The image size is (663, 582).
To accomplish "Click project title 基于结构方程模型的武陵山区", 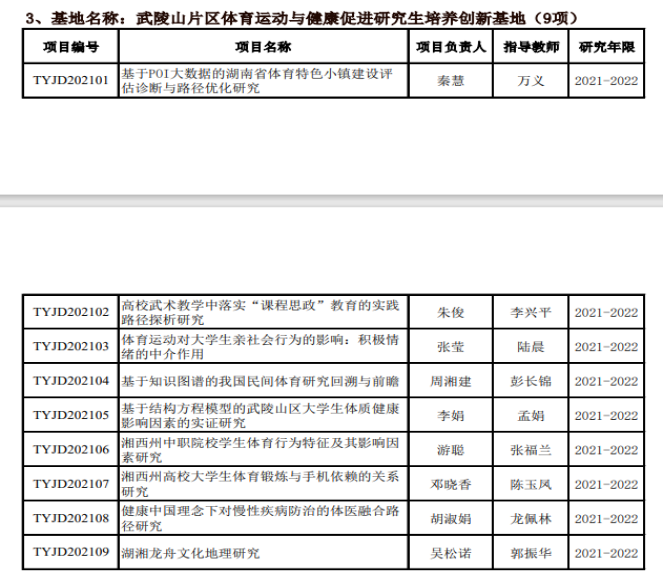I will click(x=260, y=415).
